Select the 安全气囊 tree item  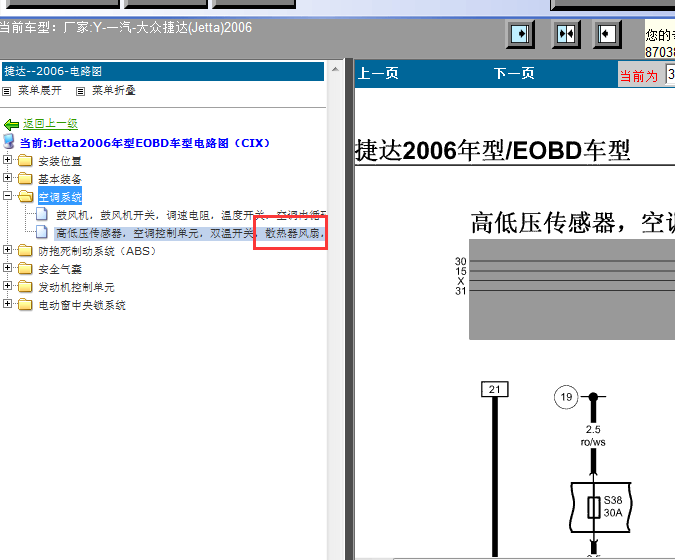(x=60, y=269)
